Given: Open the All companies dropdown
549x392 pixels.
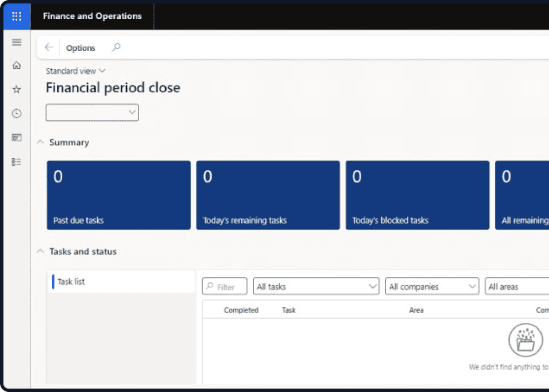Looking at the screenshot, I should 432,286.
